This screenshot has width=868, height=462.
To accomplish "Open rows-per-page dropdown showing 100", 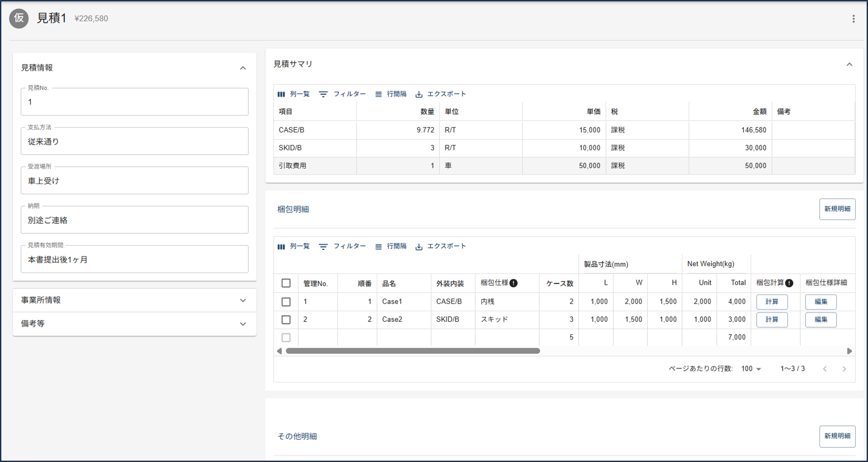I will pos(751,369).
